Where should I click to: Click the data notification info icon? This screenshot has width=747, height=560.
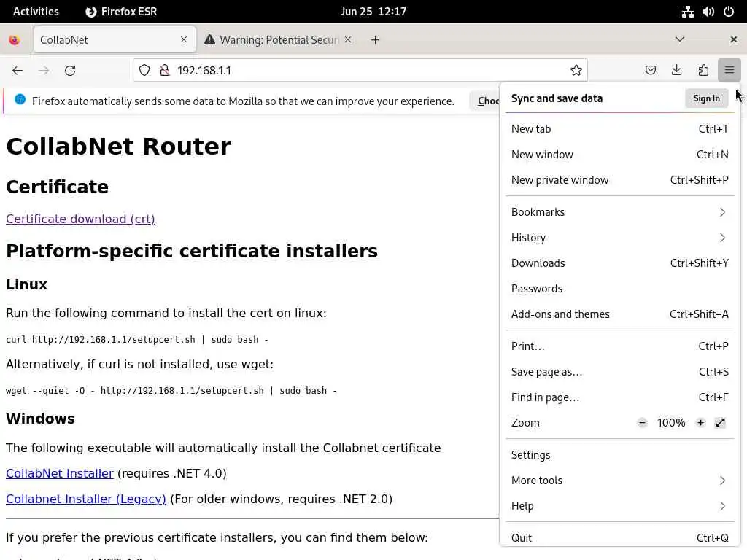(20, 99)
